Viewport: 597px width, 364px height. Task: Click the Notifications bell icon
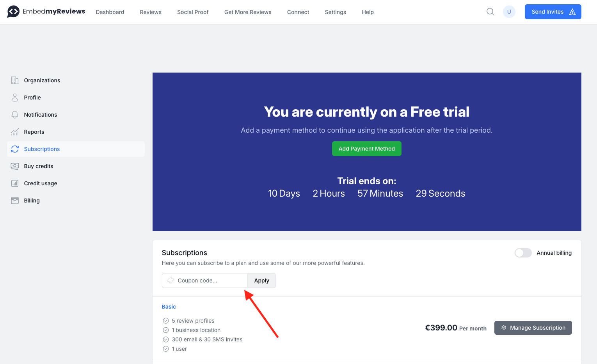coord(15,115)
